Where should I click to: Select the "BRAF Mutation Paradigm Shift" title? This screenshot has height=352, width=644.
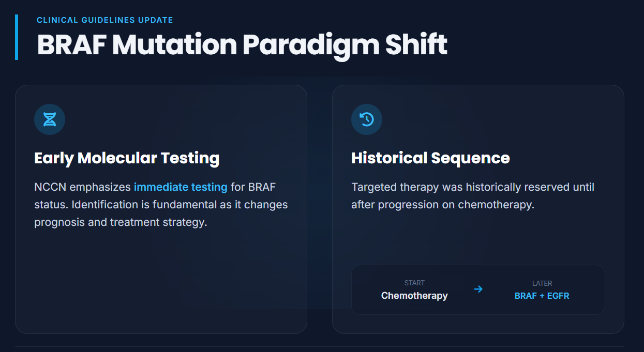coord(242,45)
